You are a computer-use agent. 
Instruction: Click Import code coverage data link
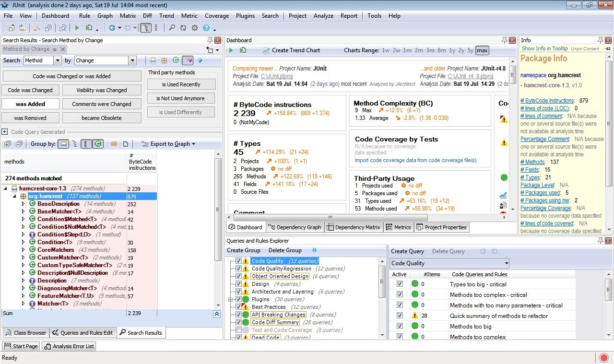[x=415, y=160]
